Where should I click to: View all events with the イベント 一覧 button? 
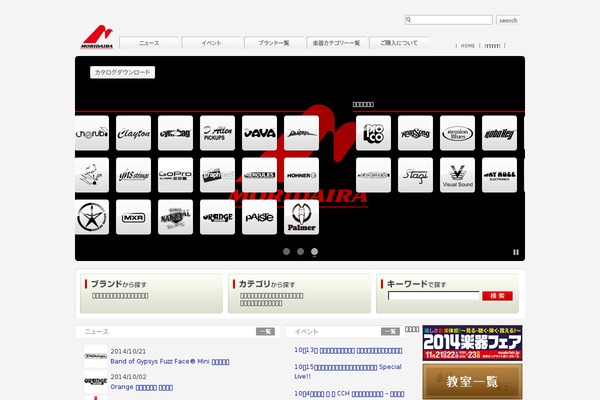tap(390, 331)
